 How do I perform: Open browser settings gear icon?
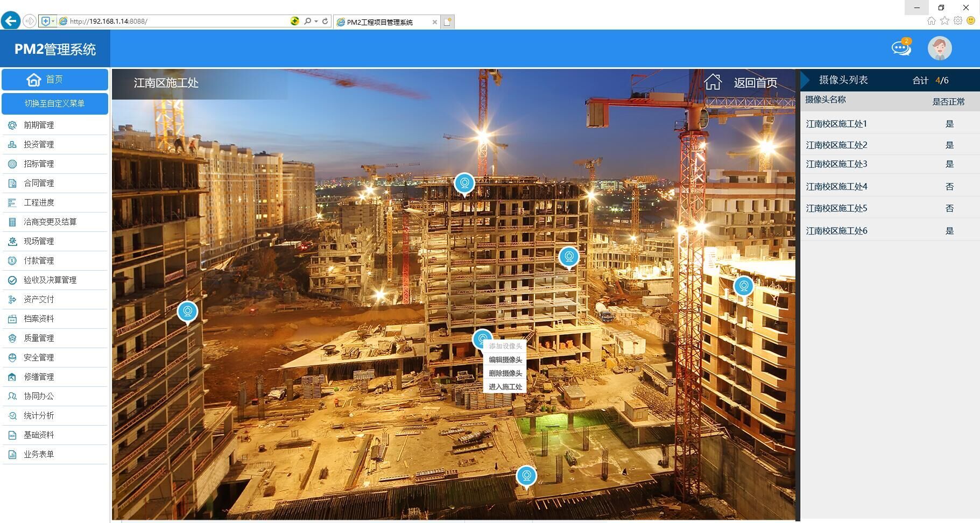pos(957,21)
